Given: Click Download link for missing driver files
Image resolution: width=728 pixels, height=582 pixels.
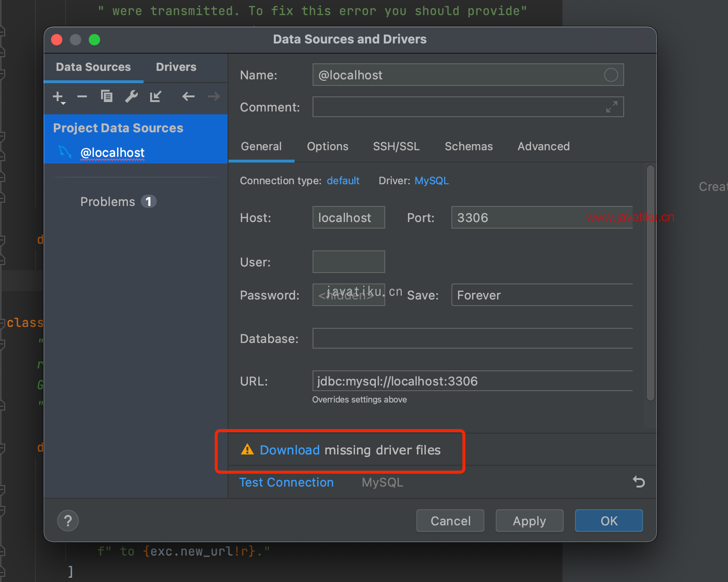Looking at the screenshot, I should click(x=290, y=450).
